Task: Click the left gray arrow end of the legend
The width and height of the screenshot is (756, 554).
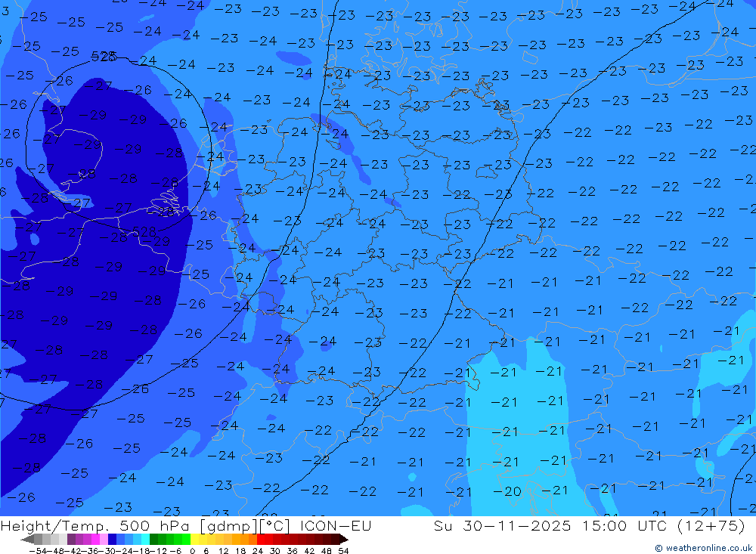Action: coord(27,540)
